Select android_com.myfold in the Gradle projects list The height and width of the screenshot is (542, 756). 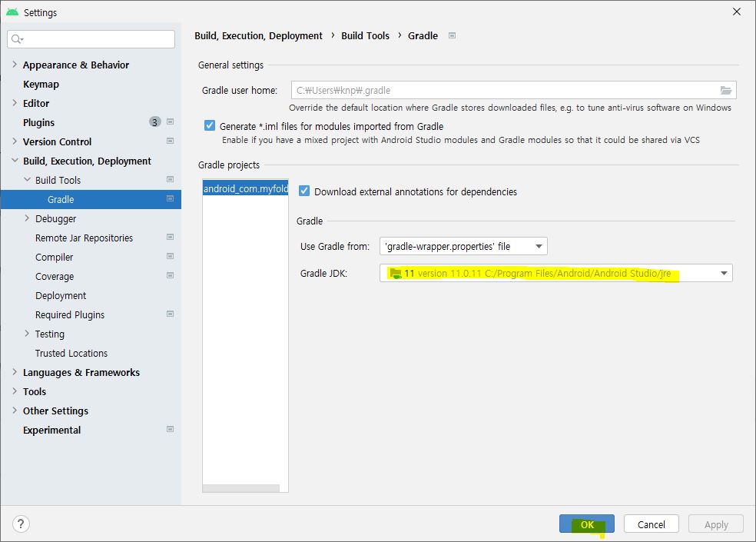(x=244, y=188)
